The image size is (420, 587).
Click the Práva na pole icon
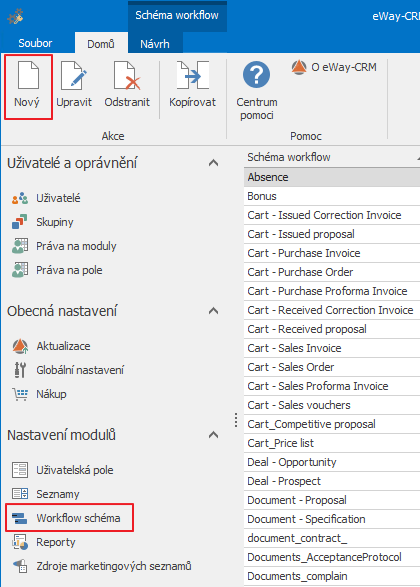click(20, 270)
